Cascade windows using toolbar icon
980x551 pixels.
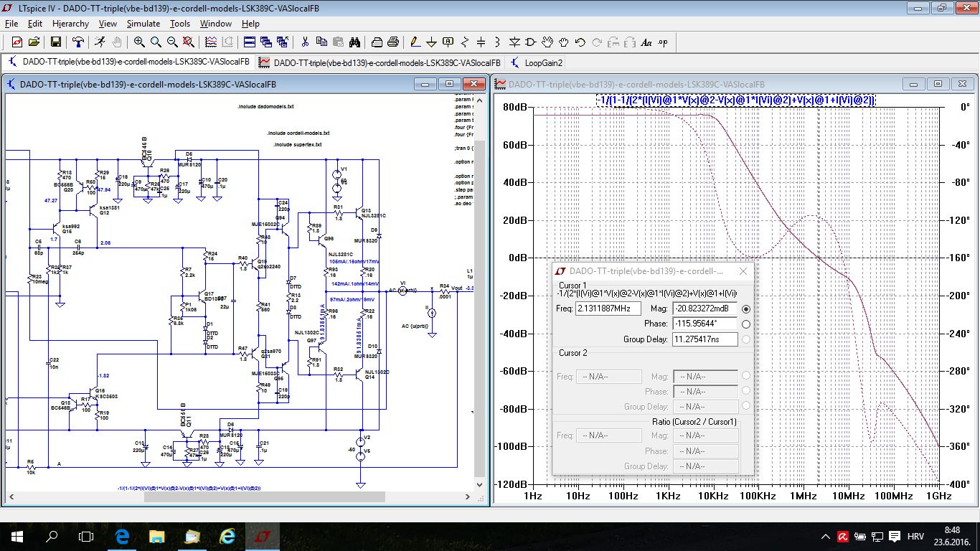[x=266, y=42]
